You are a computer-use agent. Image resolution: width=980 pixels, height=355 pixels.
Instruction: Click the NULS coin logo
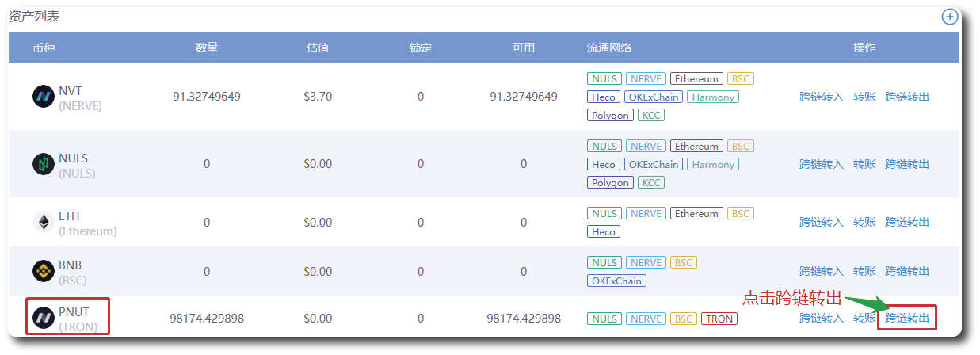pos(43,164)
